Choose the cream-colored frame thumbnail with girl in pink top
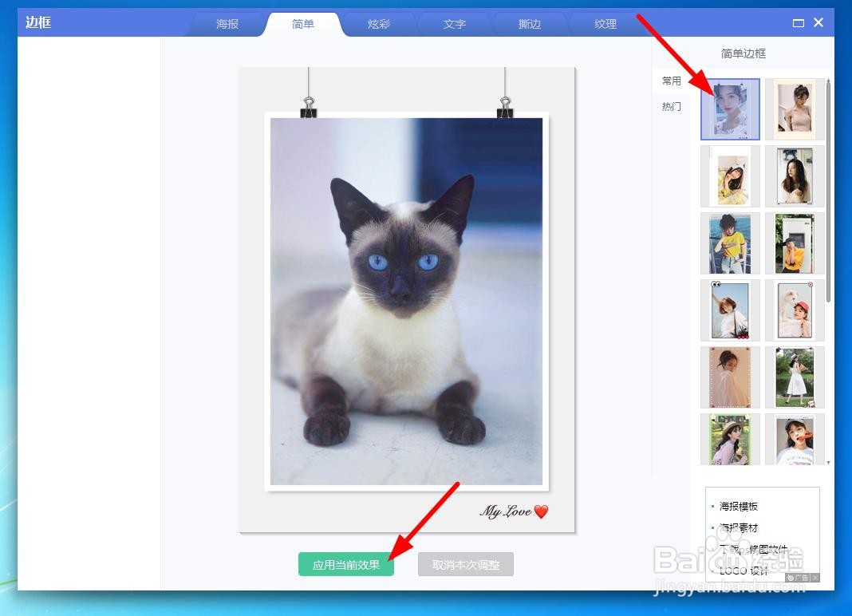 pos(795,109)
